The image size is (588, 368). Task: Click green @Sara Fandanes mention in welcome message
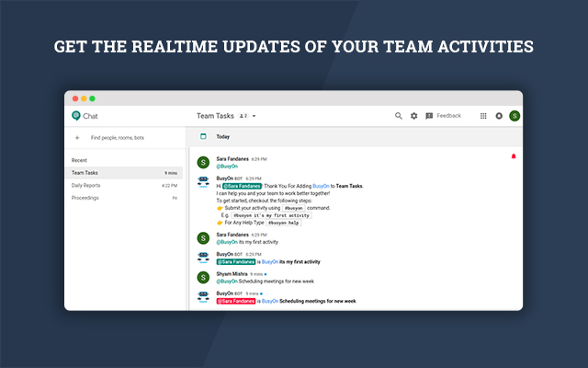tap(242, 186)
